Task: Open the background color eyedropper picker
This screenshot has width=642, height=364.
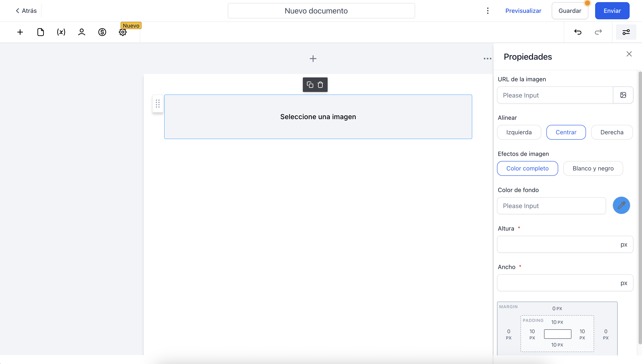Action: 621,206
